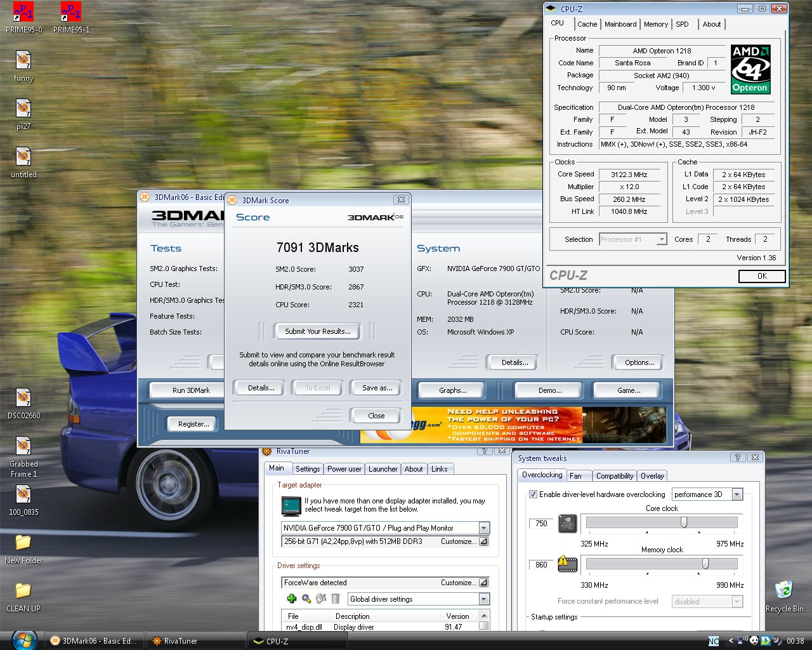The height and width of the screenshot is (650, 812).
Task: Switch to CPU-Z taskbar button
Action: pos(296,641)
